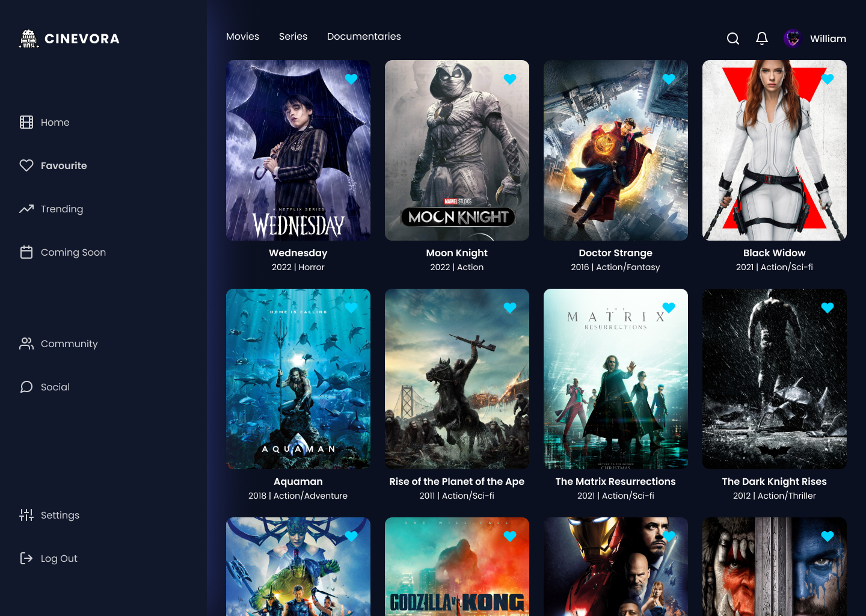Open Settings label in sidebar
Screen dimensions: 866x616
[x=60, y=515]
